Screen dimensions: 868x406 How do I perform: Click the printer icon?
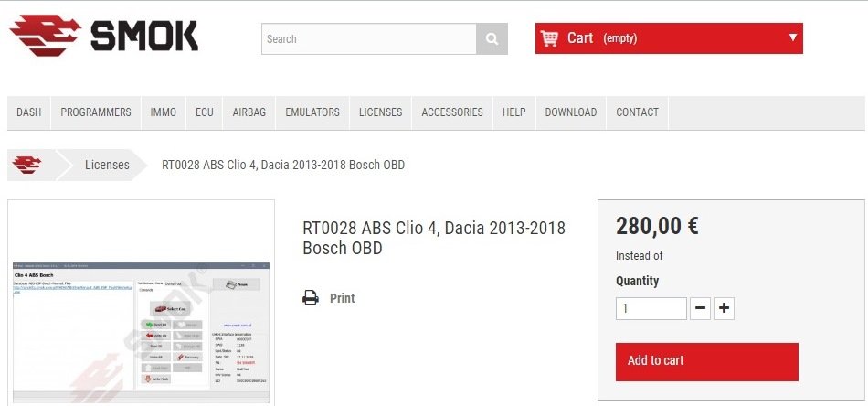click(x=311, y=298)
